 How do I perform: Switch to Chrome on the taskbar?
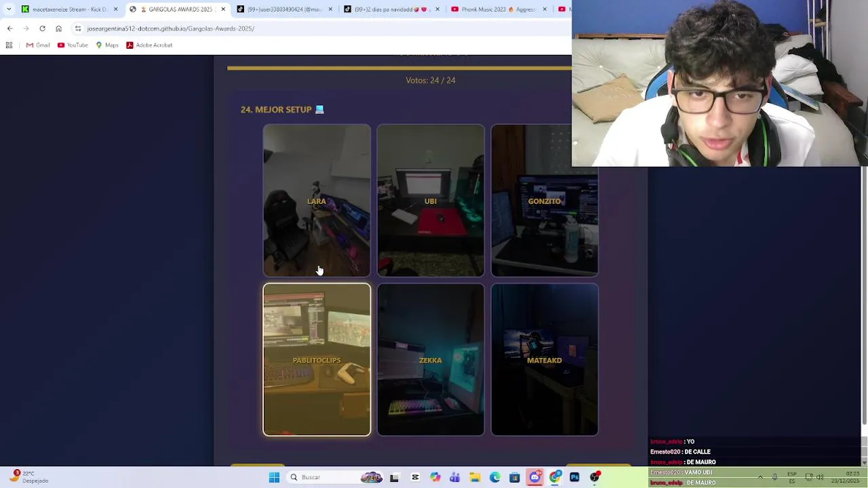click(555, 477)
